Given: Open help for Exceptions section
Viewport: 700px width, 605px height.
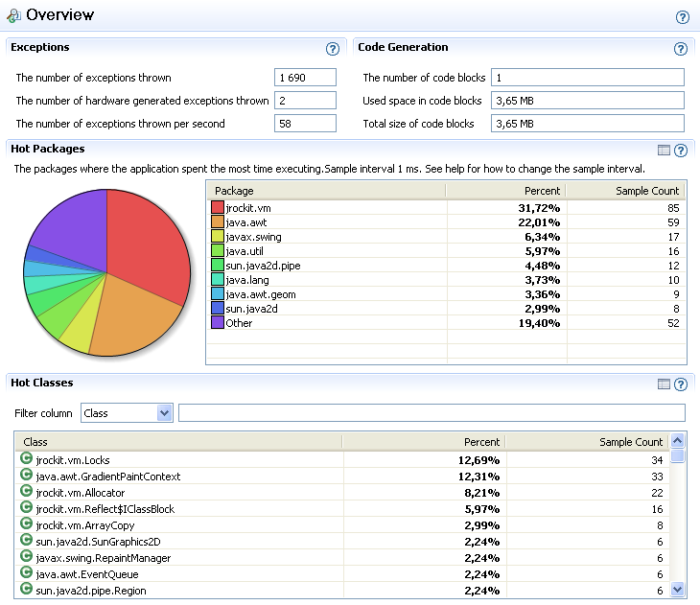Looking at the screenshot, I should tap(332, 49).
